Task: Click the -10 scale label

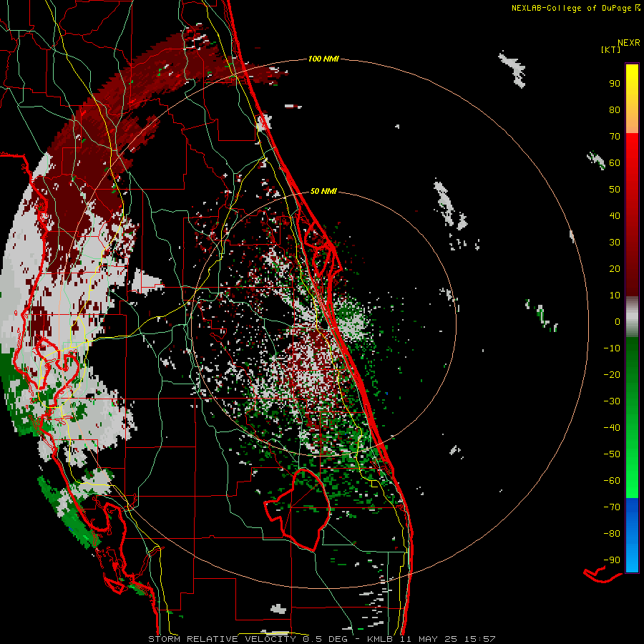Action: click(x=612, y=348)
